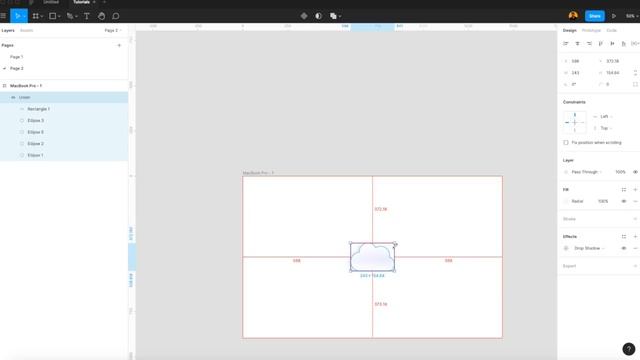Click the Create Component diamond icon
The height and width of the screenshot is (360, 640).
click(x=304, y=16)
